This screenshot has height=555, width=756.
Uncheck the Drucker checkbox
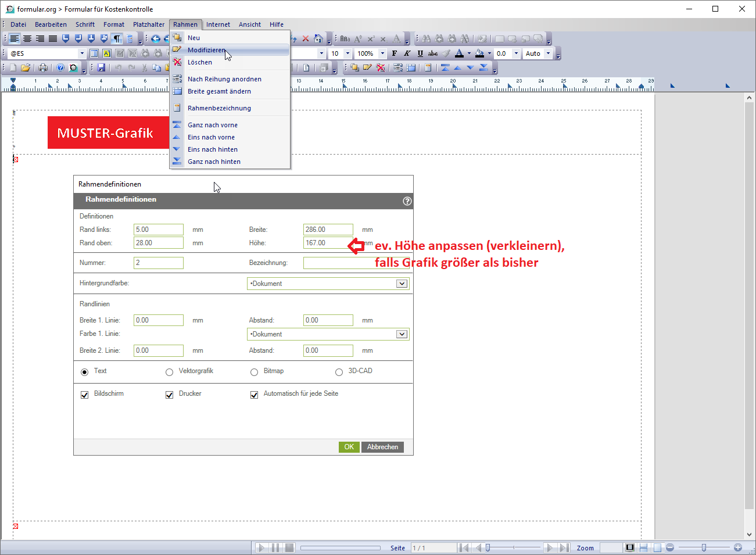(170, 395)
